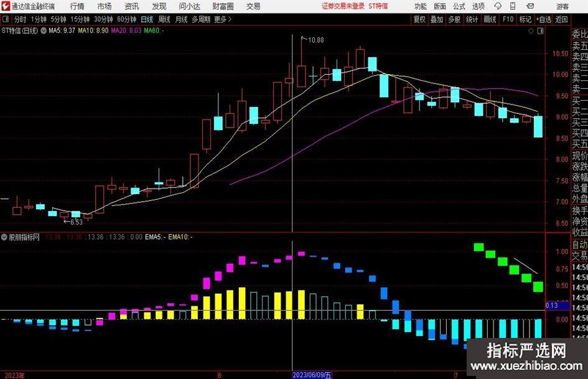Viewport: 588px width, 379px height.
Task: Toggle the left panel icon on period bar
Action: [6, 19]
